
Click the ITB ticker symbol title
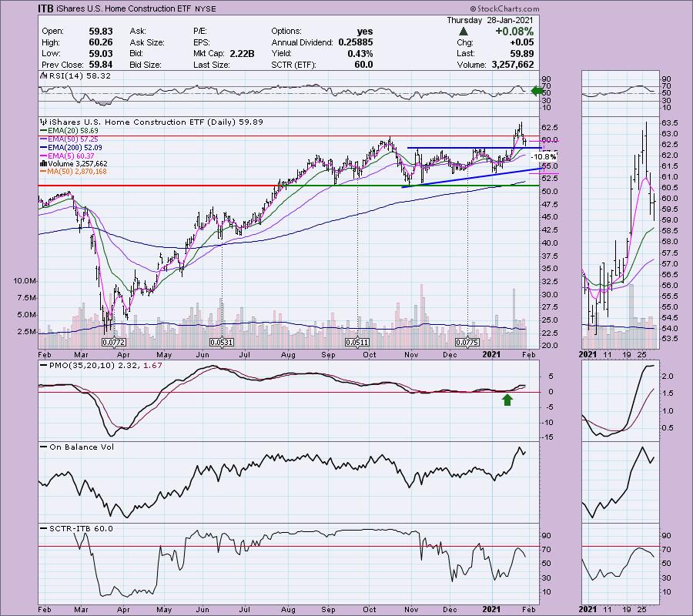coord(45,8)
